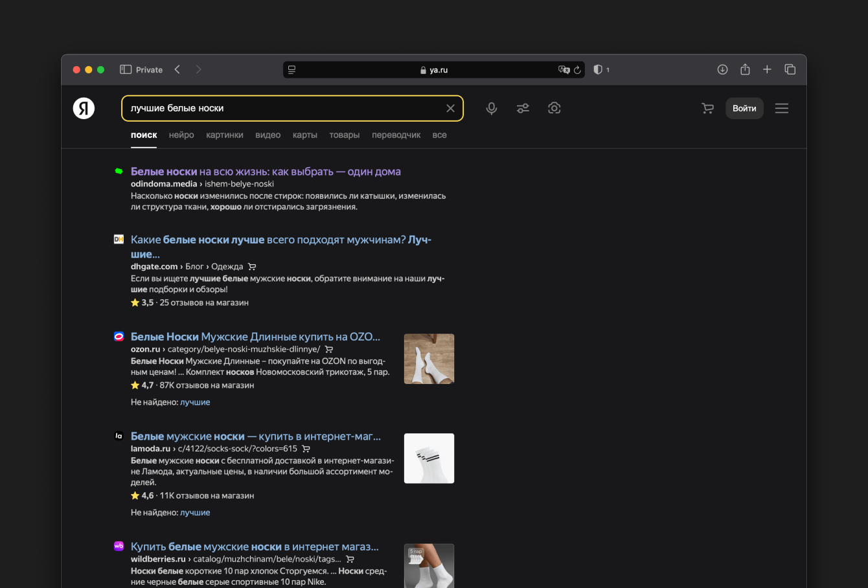Click the odindoma green favicon
The height and width of the screenshot is (588, 868).
pos(119,171)
